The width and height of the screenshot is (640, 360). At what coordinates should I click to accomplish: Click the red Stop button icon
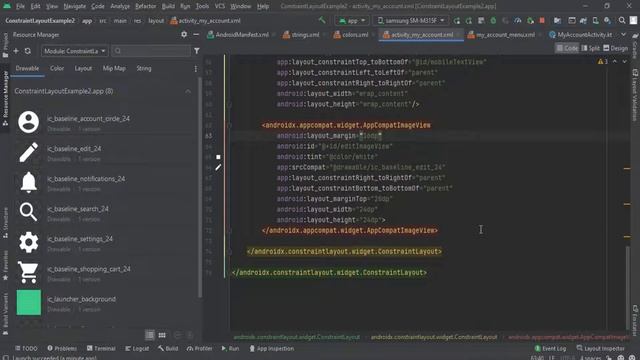(x=542, y=20)
